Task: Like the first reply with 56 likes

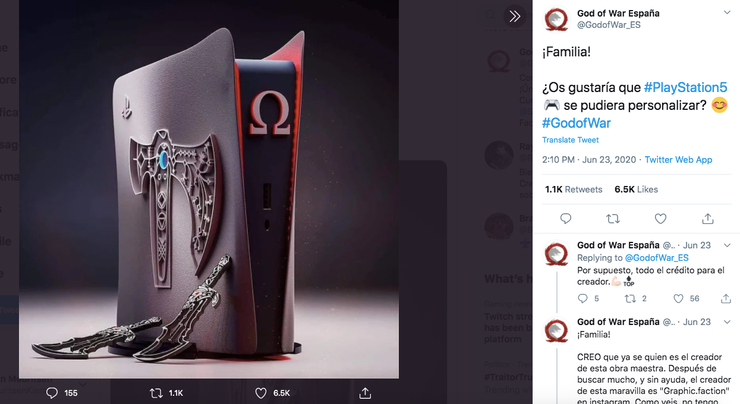Action: [x=681, y=298]
